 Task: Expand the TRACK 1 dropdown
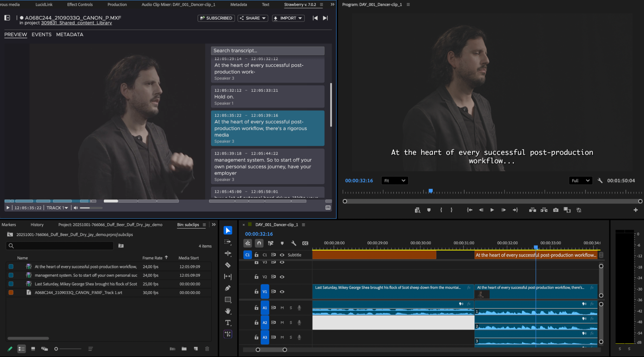[57, 208]
